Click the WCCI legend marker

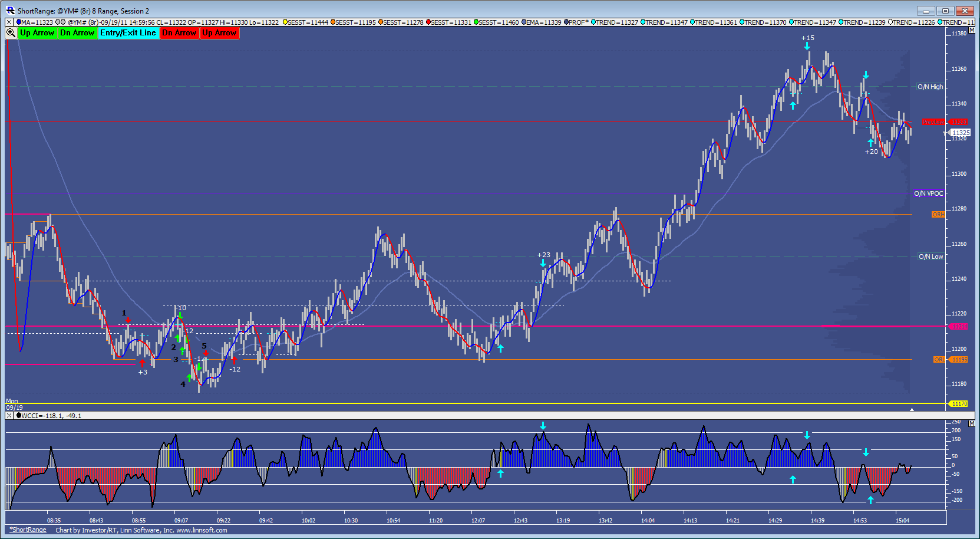tap(19, 416)
